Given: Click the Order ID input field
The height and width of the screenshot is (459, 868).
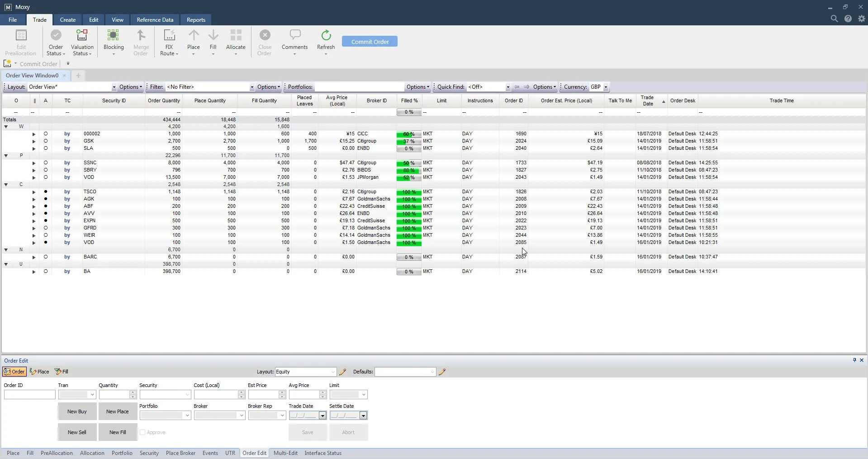Looking at the screenshot, I should pos(29,395).
